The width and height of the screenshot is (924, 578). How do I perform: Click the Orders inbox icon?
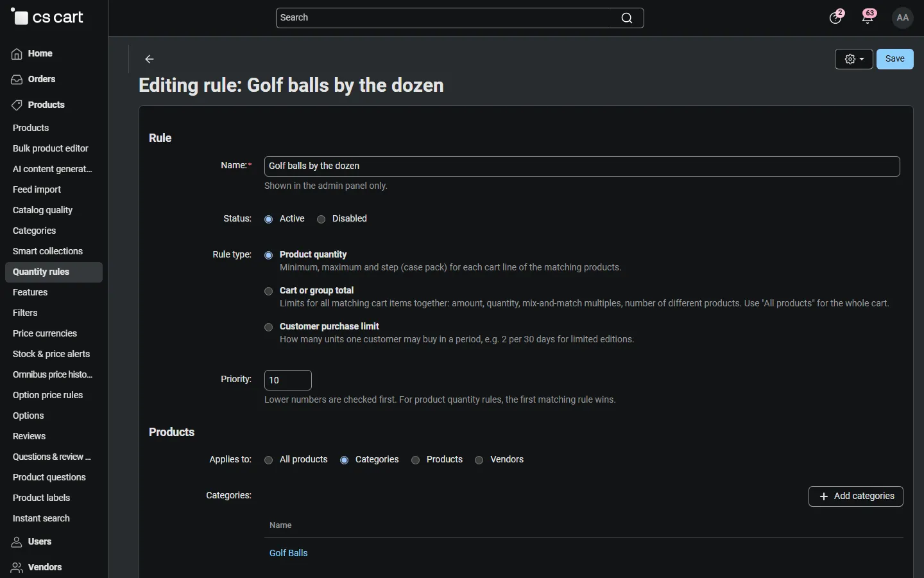pos(17,80)
